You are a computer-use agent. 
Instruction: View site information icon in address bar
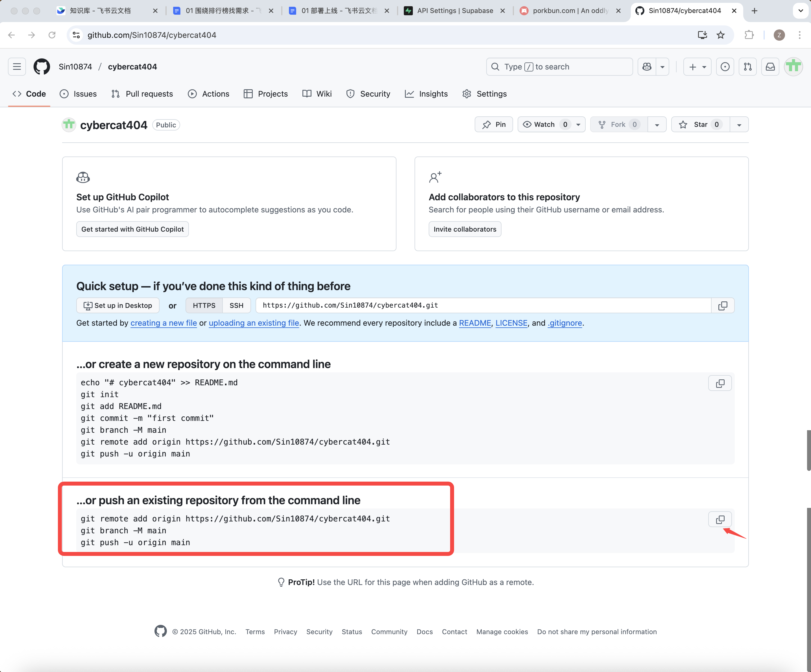(77, 35)
